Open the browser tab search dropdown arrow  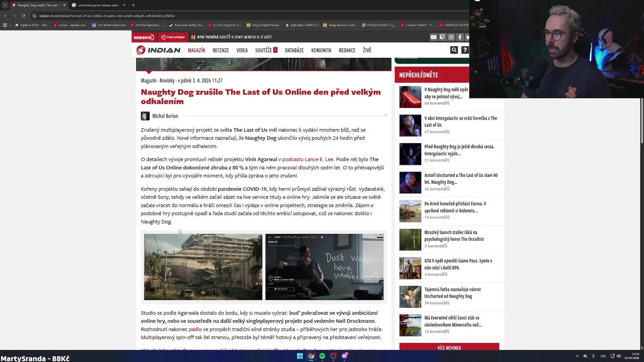click(x=5, y=5)
